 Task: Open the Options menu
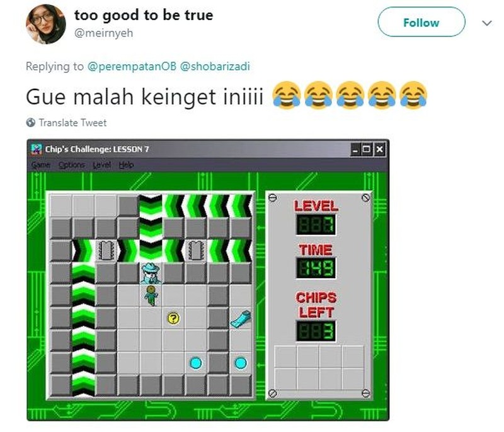(x=72, y=165)
